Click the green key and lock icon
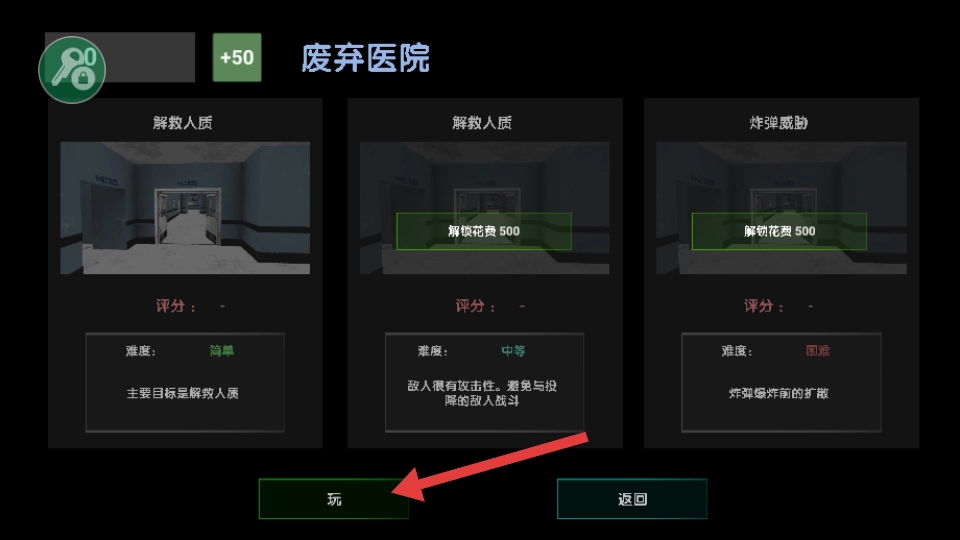 pos(72,69)
